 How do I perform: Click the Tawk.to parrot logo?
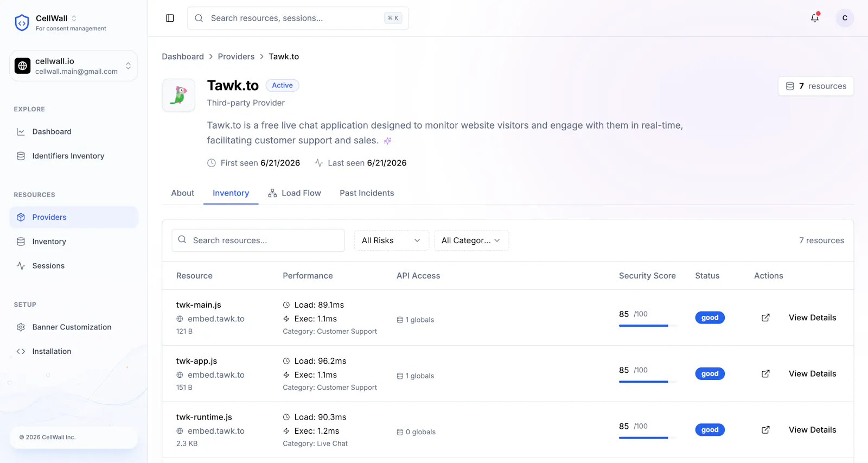[178, 96]
